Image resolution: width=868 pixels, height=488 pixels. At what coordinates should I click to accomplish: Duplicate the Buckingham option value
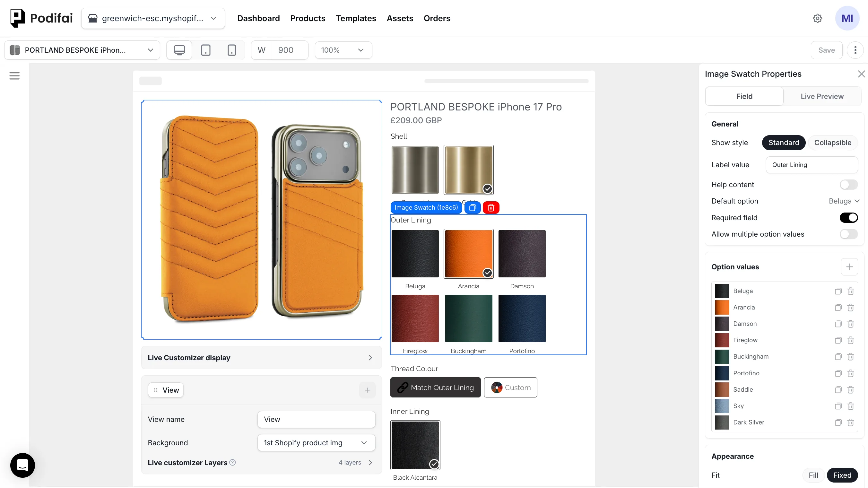(838, 357)
